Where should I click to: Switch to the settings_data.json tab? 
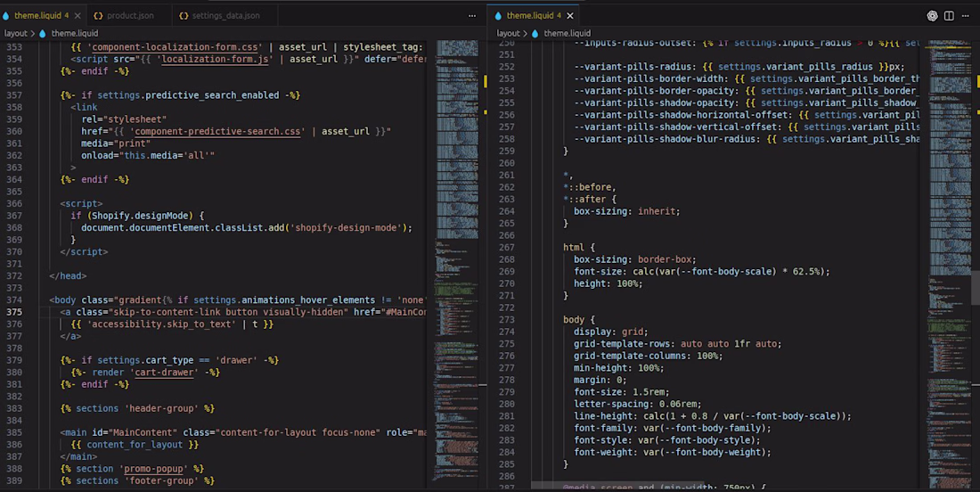(225, 15)
